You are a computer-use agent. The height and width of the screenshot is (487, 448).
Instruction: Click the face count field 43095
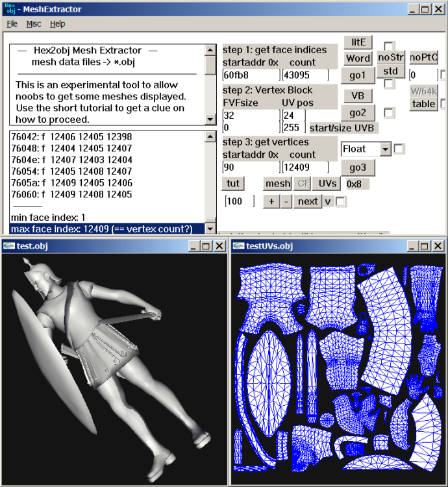[305, 75]
